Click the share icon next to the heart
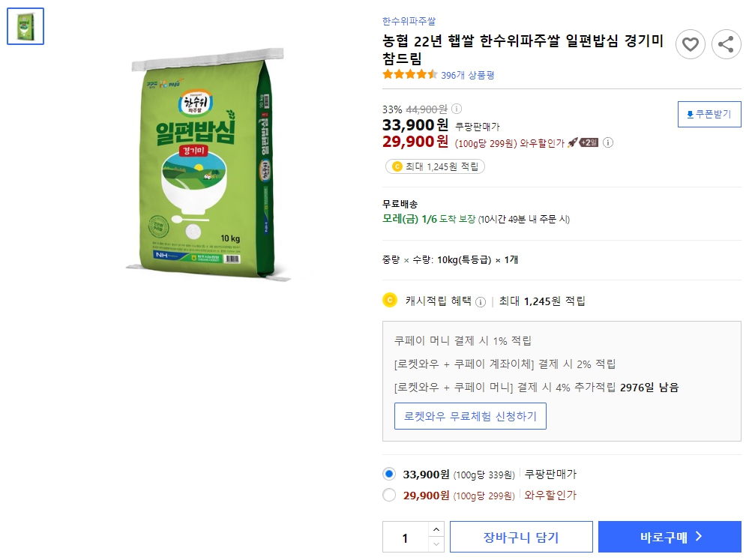Image resolution: width=749 pixels, height=560 pixels. pyautogui.click(x=725, y=44)
